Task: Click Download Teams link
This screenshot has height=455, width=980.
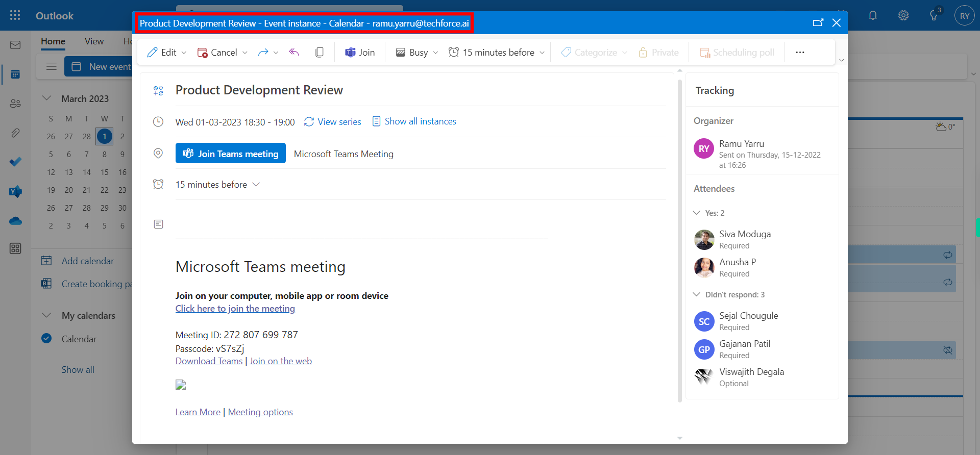Action: click(x=209, y=361)
